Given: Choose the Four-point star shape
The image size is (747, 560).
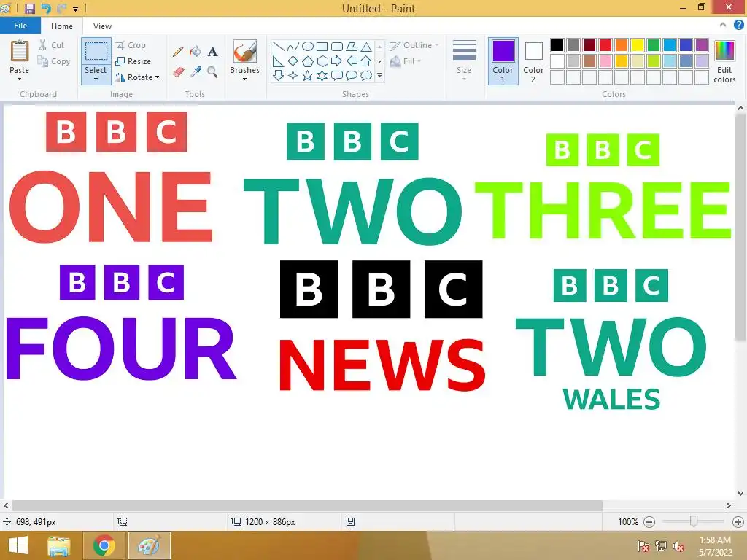Looking at the screenshot, I should 293,75.
